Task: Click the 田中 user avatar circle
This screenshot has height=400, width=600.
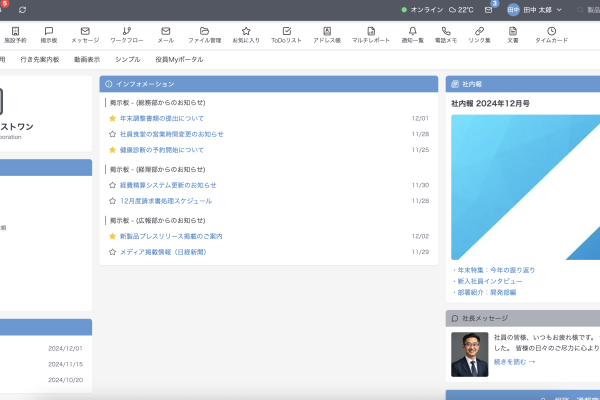Action: click(x=513, y=10)
